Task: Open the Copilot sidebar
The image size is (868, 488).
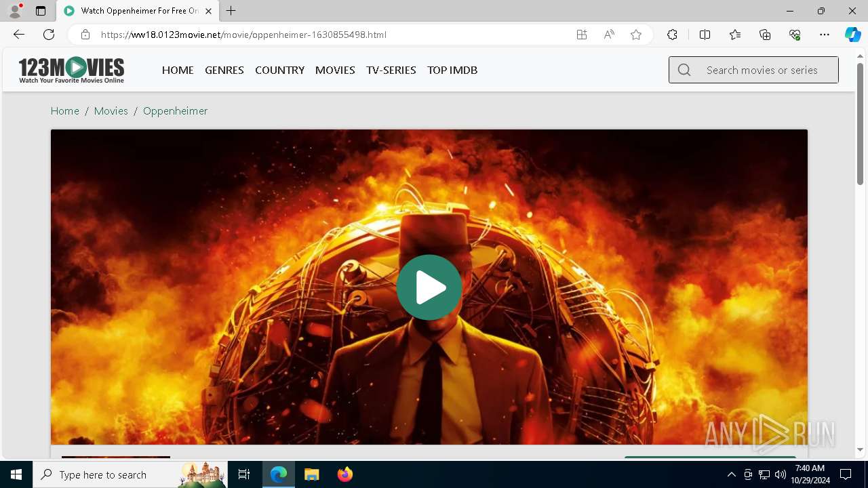Action: (852, 35)
